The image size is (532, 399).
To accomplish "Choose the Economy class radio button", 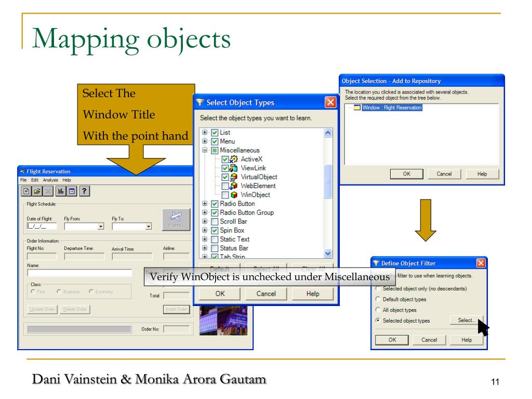I will coord(91,291).
